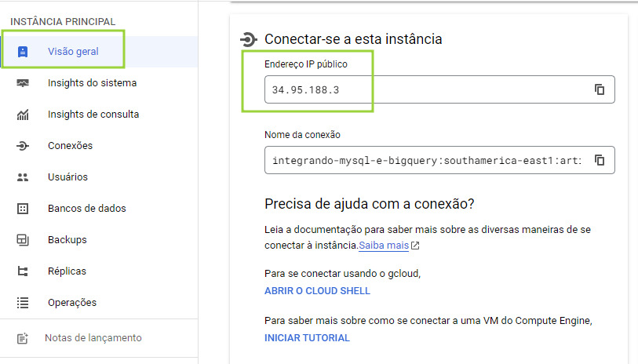This screenshot has height=364, width=638.
Task: Click the Backups icon in sidebar
Action: (23, 240)
